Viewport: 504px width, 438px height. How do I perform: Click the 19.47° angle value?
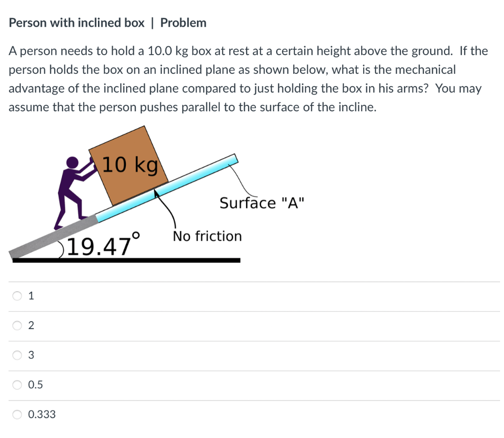[x=102, y=245]
